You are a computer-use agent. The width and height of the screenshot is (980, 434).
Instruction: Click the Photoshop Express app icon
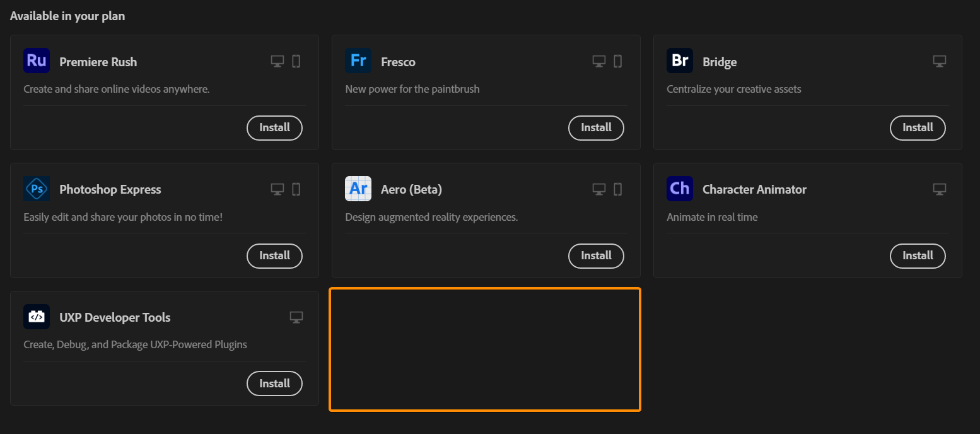(x=36, y=189)
